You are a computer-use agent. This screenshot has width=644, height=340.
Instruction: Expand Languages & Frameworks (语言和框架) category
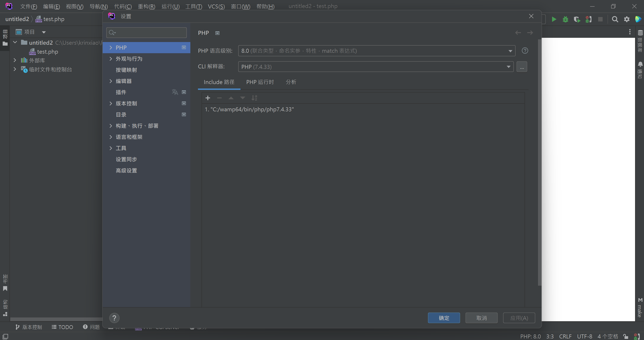click(x=111, y=137)
